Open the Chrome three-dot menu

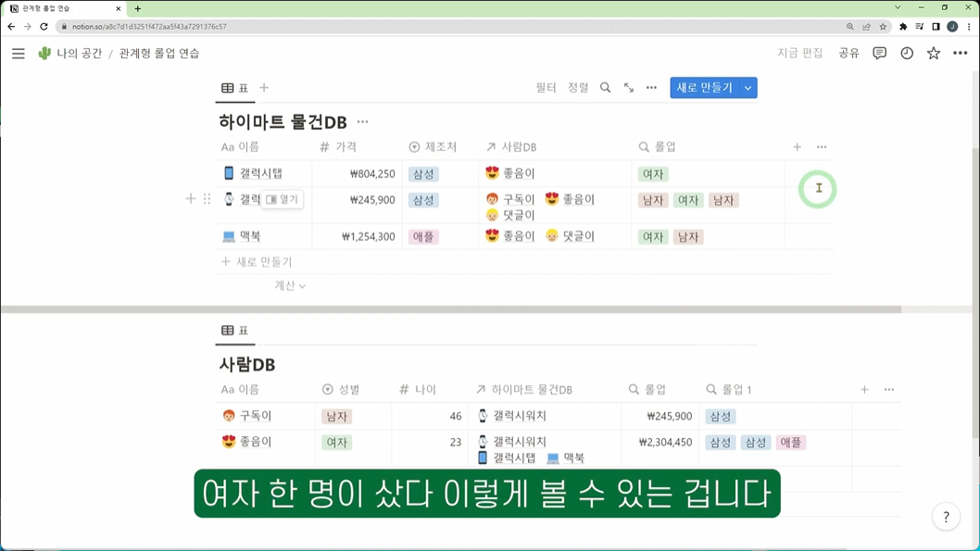pos(969,26)
